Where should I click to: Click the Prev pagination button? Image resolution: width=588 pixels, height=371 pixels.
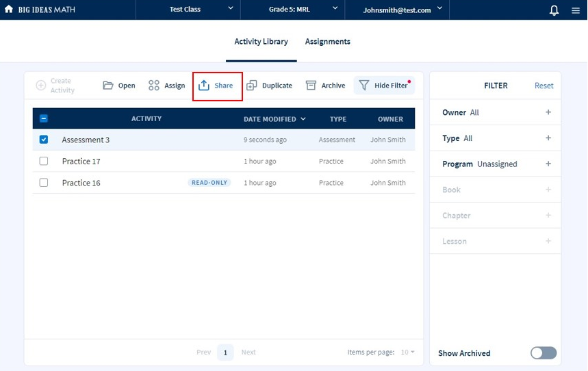(203, 352)
